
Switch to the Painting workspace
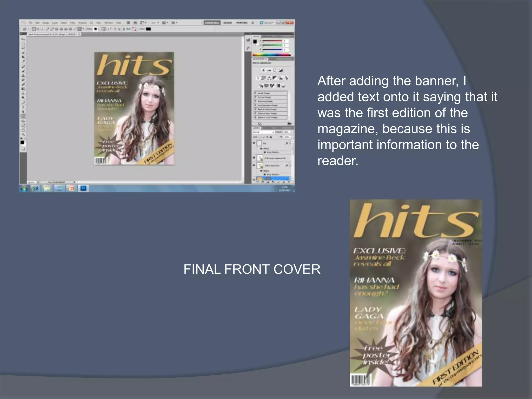click(x=242, y=23)
